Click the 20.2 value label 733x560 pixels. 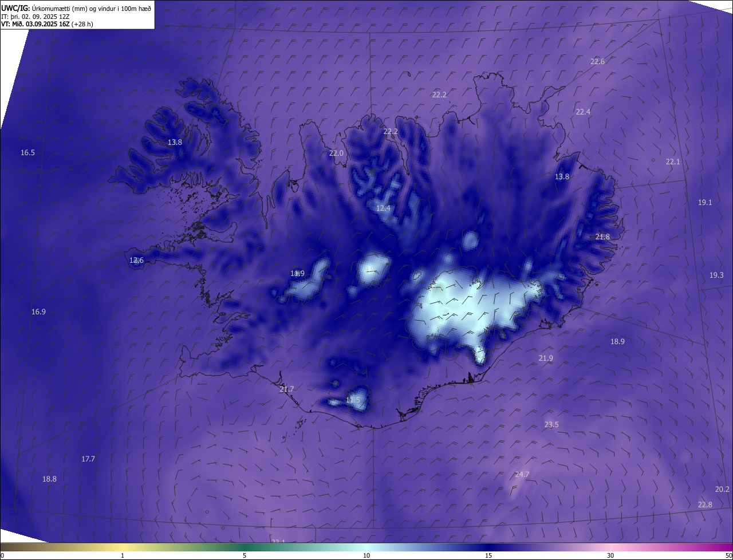click(x=722, y=489)
